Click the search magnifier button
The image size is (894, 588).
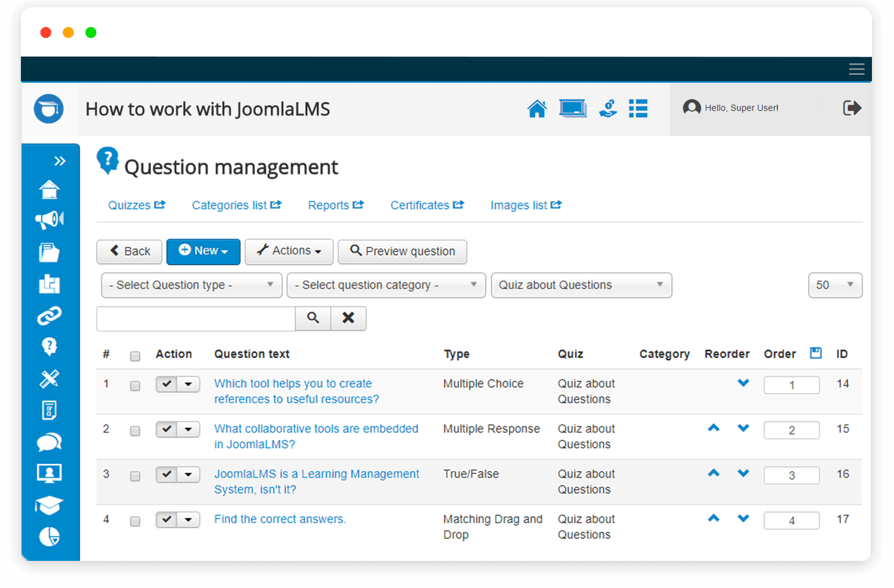pos(313,318)
